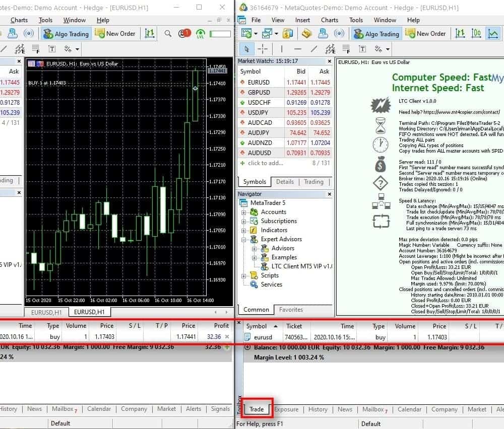Toggle Algo Trading in right window
This screenshot has width=504, height=429.
376,34
